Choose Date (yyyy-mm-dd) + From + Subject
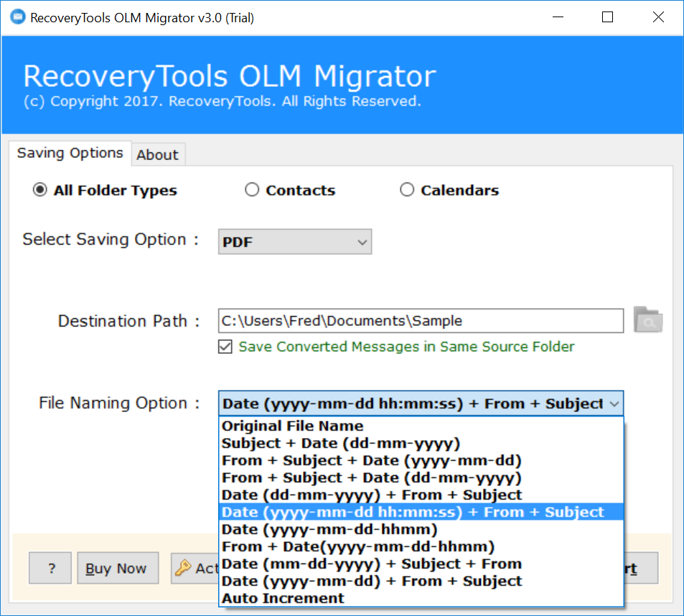 (x=421, y=581)
